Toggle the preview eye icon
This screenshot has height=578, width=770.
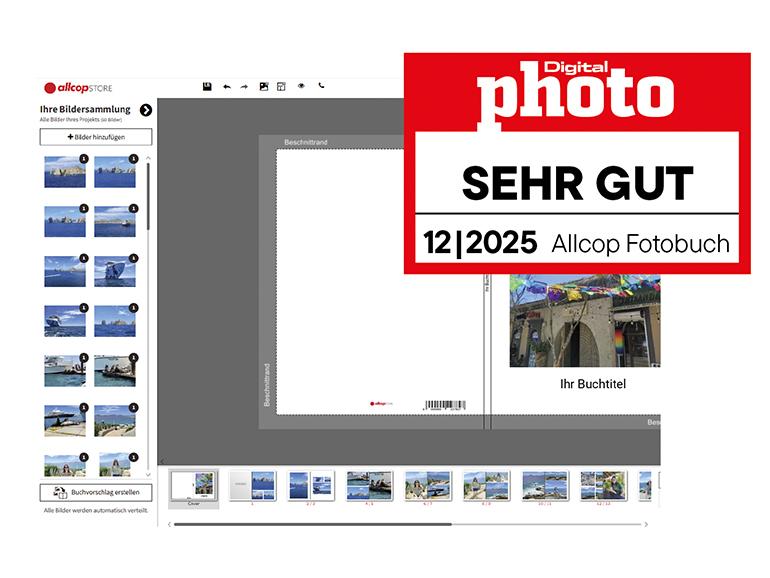coord(301,86)
